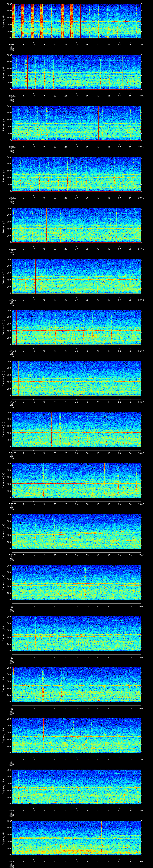Select the spectrogram panel starting at 16:26:00
Screen dimensions: 153x868
[77, 531]
